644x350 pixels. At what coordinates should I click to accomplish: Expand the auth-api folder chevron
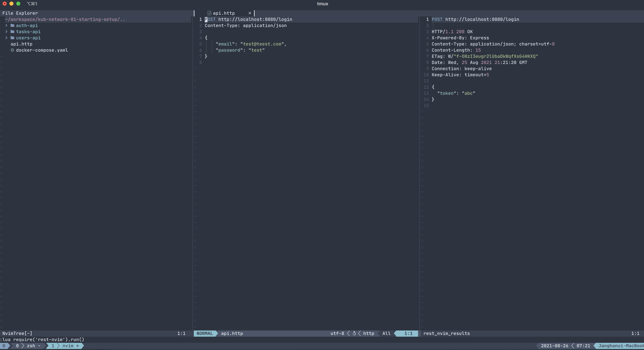click(x=6, y=25)
